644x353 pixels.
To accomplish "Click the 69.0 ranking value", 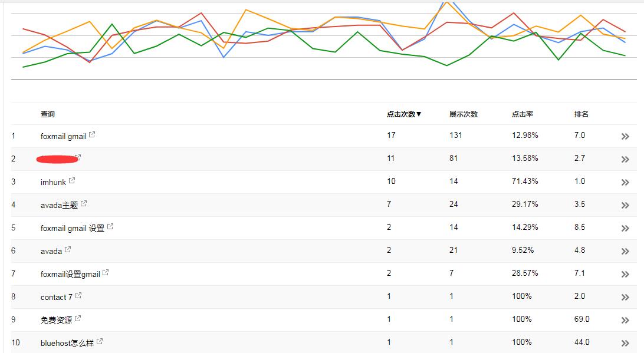I will [x=581, y=319].
